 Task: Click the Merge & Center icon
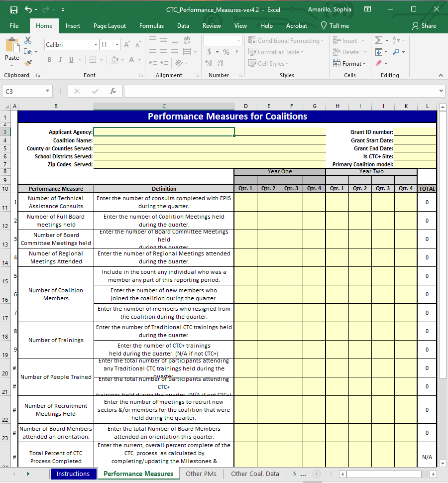click(187, 52)
